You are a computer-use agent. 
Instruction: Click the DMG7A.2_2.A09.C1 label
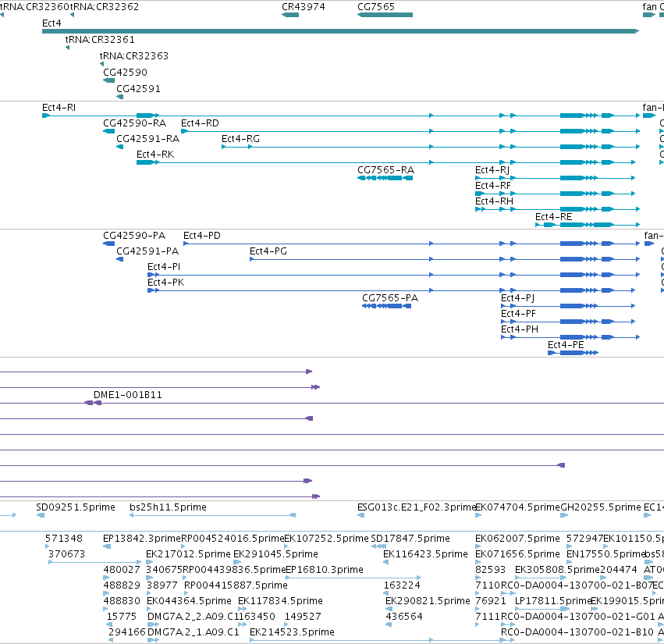coord(191,617)
